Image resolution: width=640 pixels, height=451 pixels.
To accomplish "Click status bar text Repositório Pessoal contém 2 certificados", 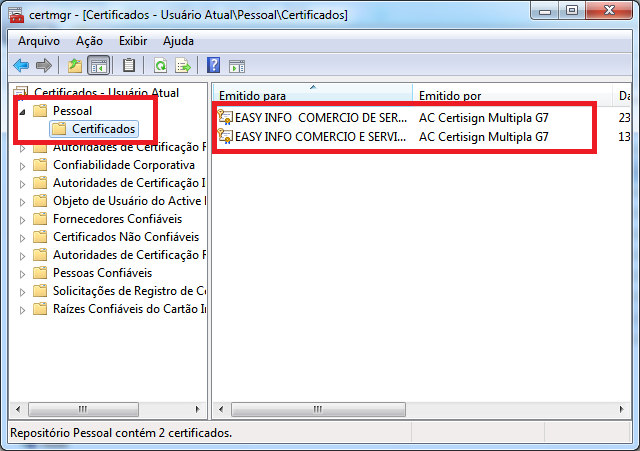I will point(121,433).
